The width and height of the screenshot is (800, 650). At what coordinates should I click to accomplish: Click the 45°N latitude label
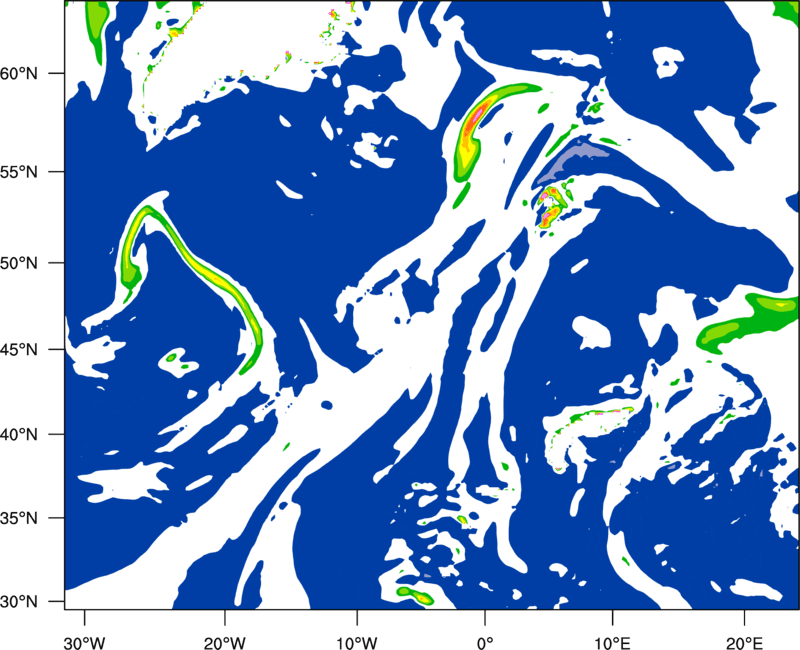[x=19, y=350]
